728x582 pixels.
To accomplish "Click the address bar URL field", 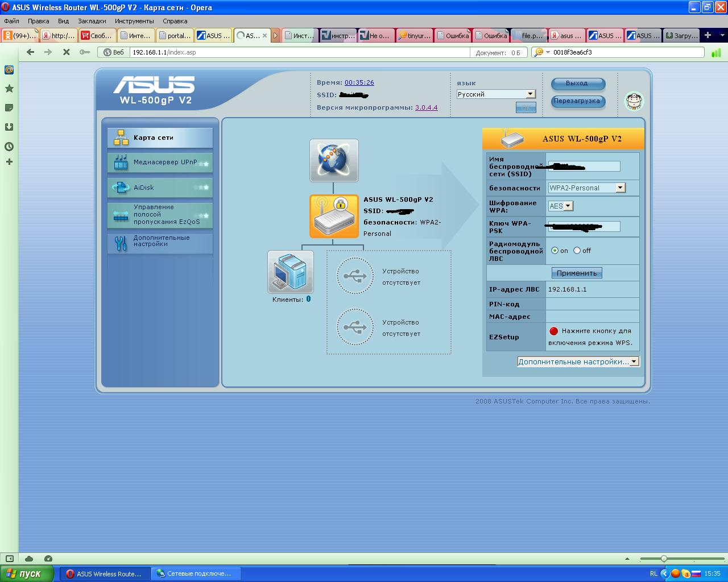I will (300, 52).
